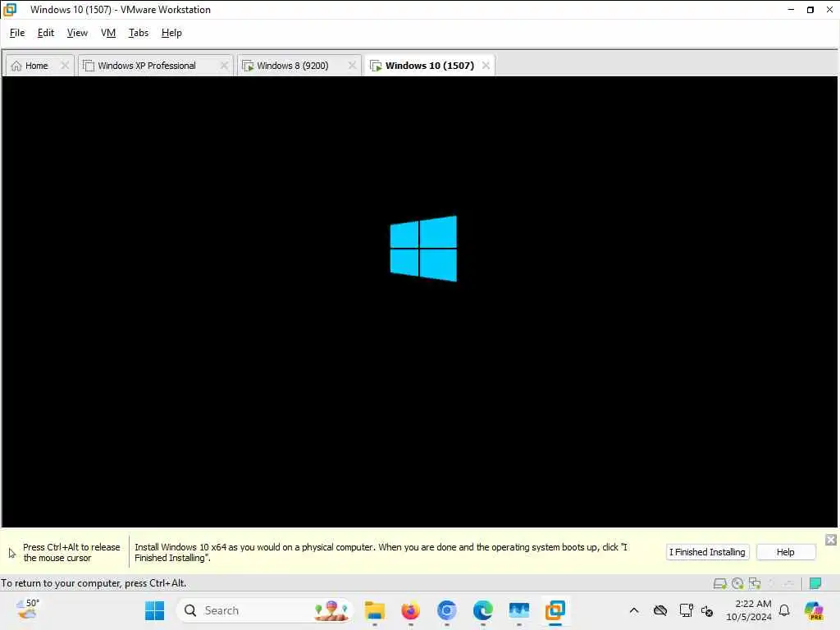Open Copilot preview from the taskbar
Viewport: 840px width, 630px height.
(814, 610)
